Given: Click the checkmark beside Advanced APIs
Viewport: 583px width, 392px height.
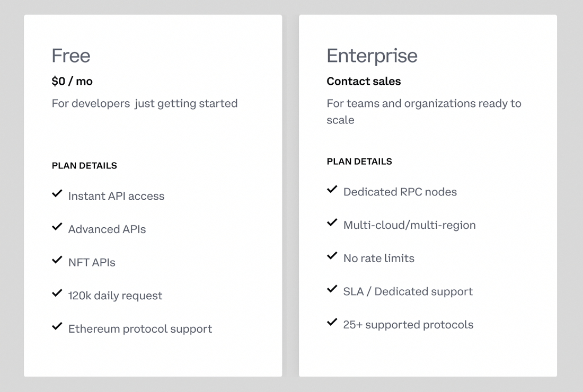Looking at the screenshot, I should (x=57, y=227).
